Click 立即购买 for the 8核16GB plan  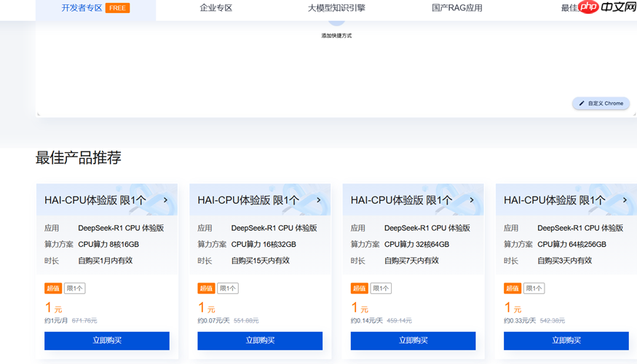(x=107, y=341)
